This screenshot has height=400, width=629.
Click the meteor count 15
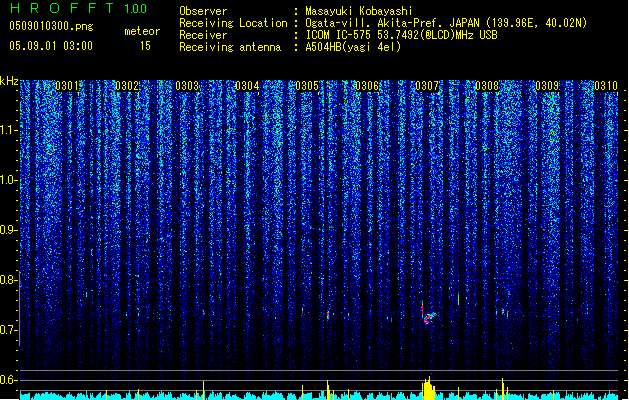(x=145, y=46)
